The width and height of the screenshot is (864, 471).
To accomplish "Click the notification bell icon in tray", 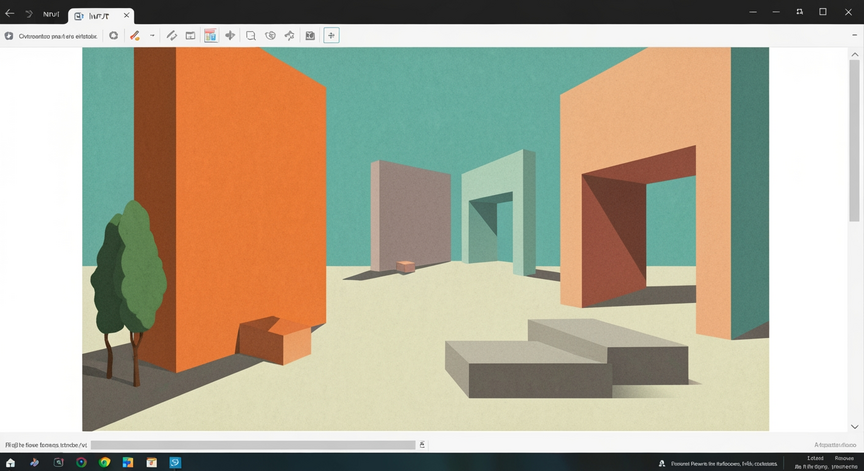I will [662, 463].
